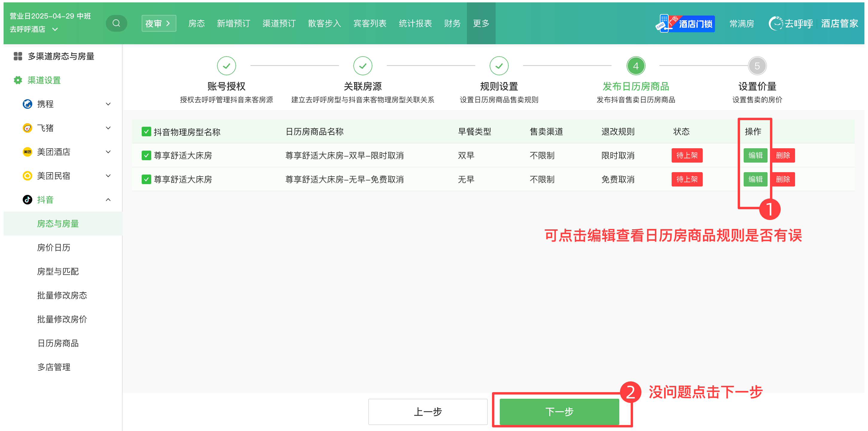Viewport: 868px width, 431px height.
Task: Uncheck the 双早-限时取消 room row checkbox
Action: coord(146,155)
